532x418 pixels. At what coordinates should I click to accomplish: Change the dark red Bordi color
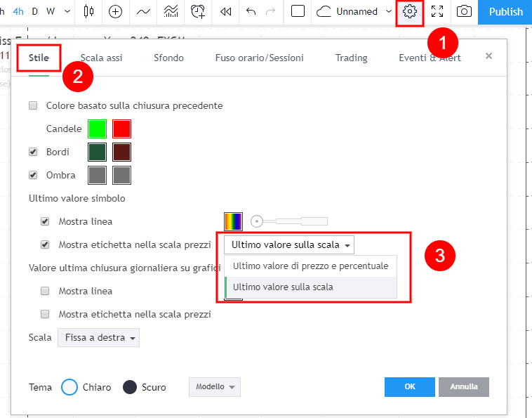pos(122,152)
